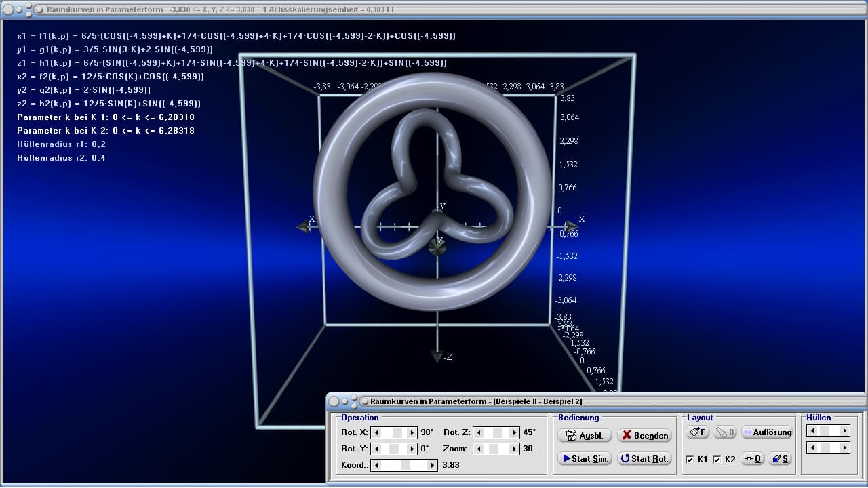This screenshot has width=868, height=488.
Task: Click the Rot. Z slider track
Action: [x=496, y=432]
